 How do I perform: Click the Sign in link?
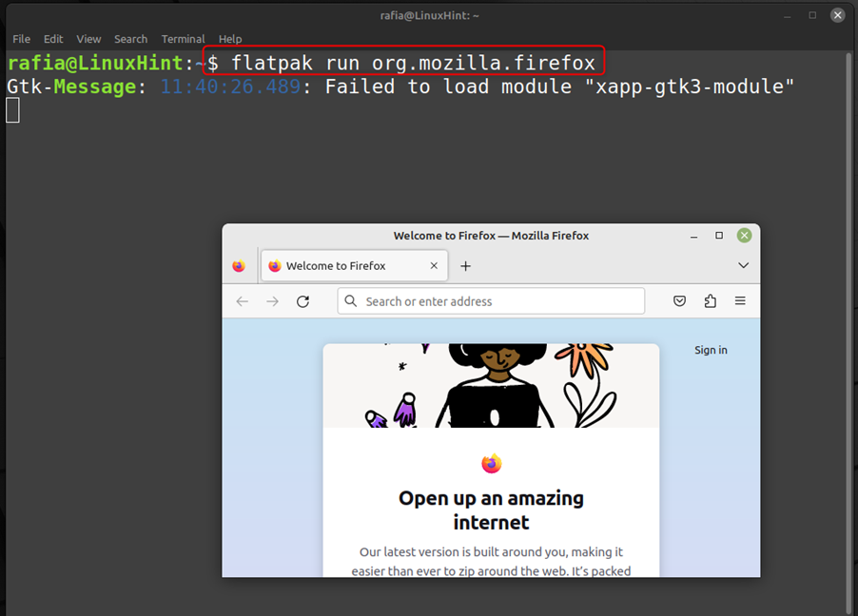pyautogui.click(x=711, y=350)
